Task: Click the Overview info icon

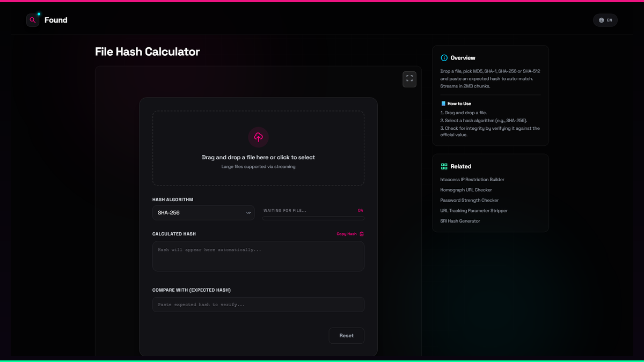Action: tap(444, 58)
